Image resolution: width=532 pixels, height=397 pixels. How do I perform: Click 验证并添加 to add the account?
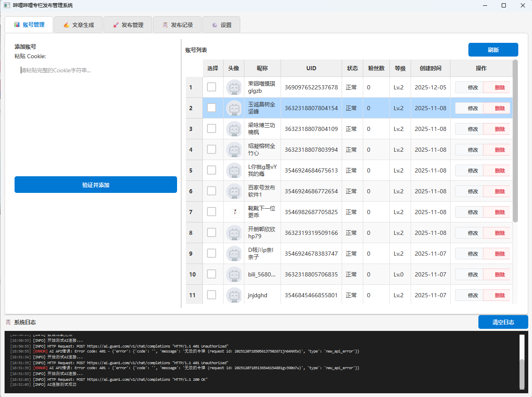[x=96, y=185]
